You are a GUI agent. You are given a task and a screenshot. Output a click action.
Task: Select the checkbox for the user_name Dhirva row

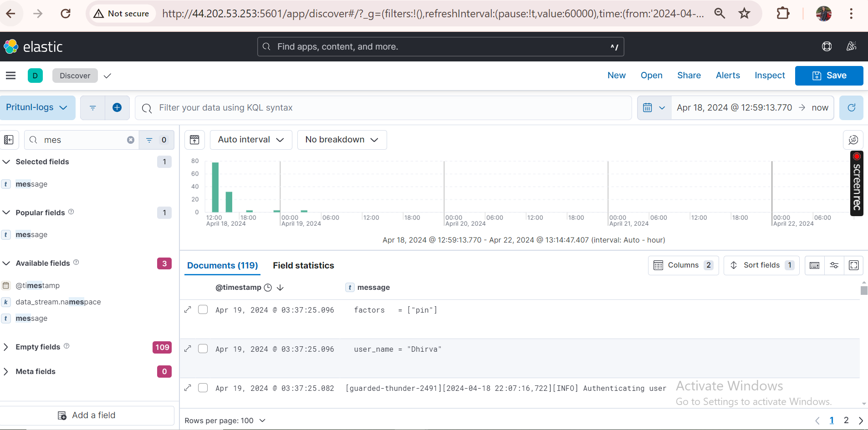point(203,349)
